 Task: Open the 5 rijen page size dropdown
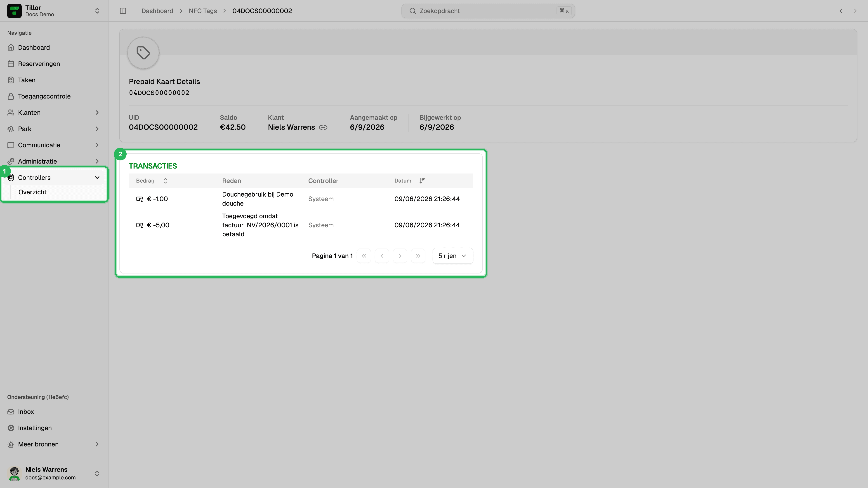click(x=453, y=256)
